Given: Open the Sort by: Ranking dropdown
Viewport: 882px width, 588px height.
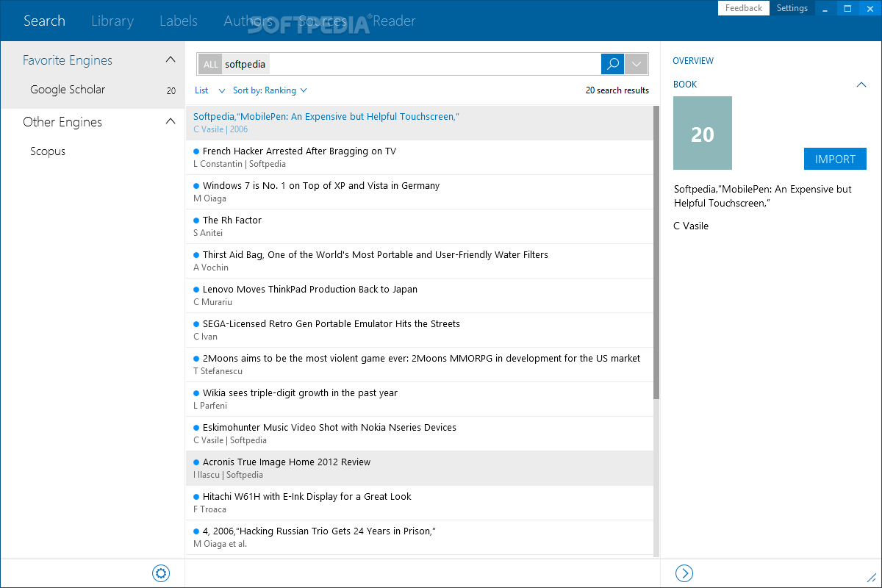Looking at the screenshot, I should coord(270,90).
